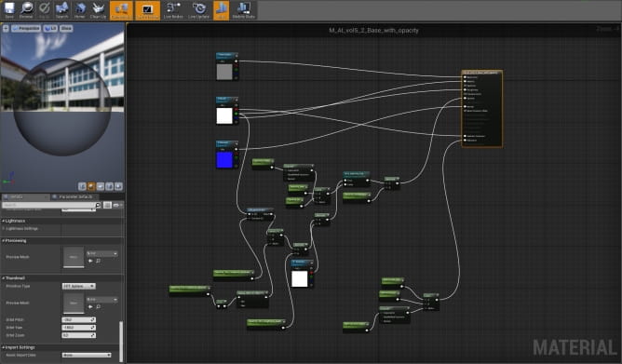
Task: Open the Lit view mode menu
Action: [x=50, y=28]
